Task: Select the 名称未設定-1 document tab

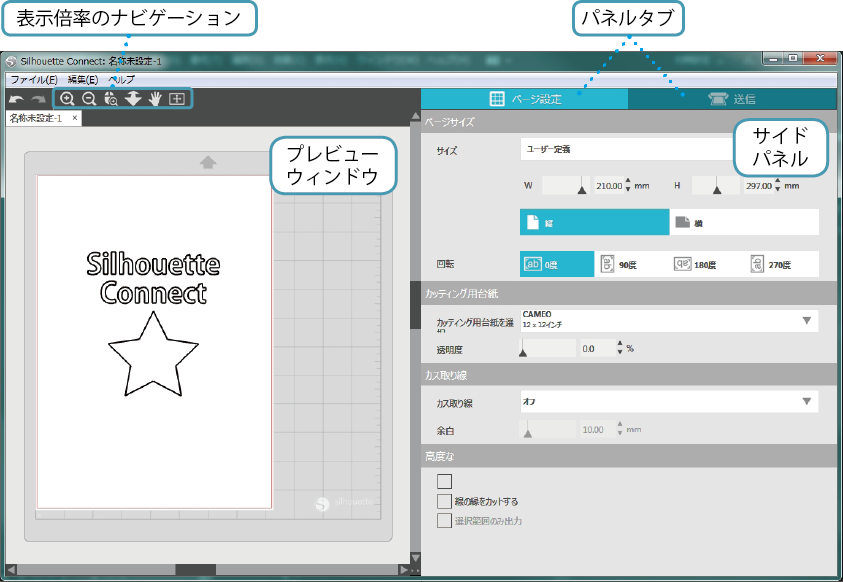Action: pos(36,118)
